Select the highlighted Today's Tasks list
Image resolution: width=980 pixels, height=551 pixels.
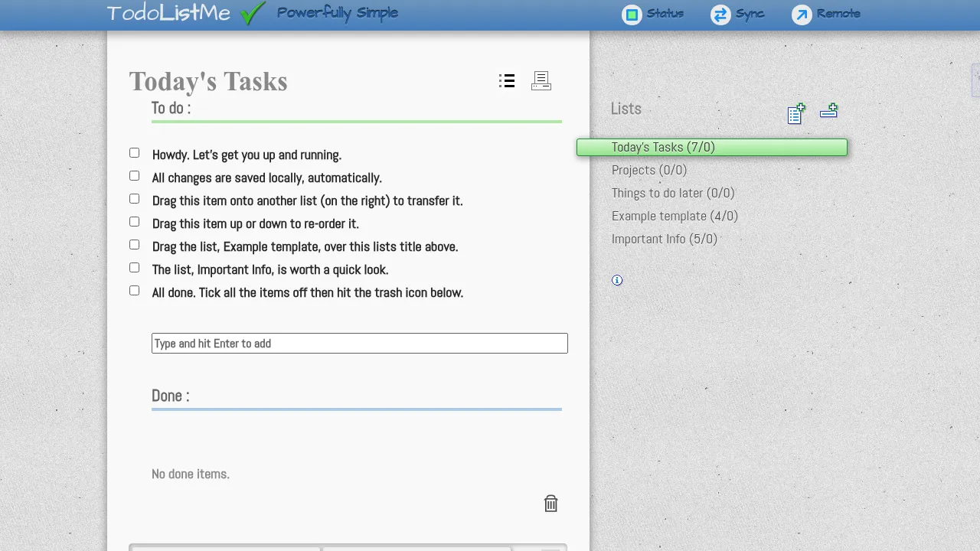(x=663, y=147)
